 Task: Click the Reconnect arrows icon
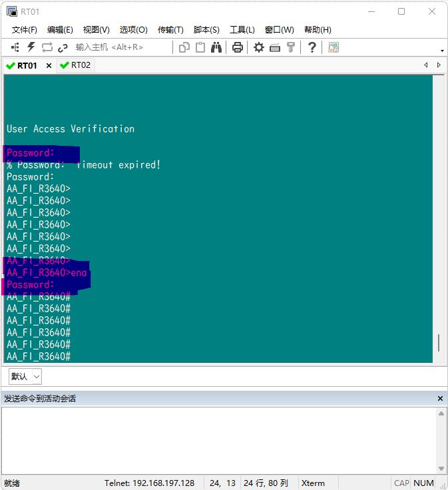(47, 47)
